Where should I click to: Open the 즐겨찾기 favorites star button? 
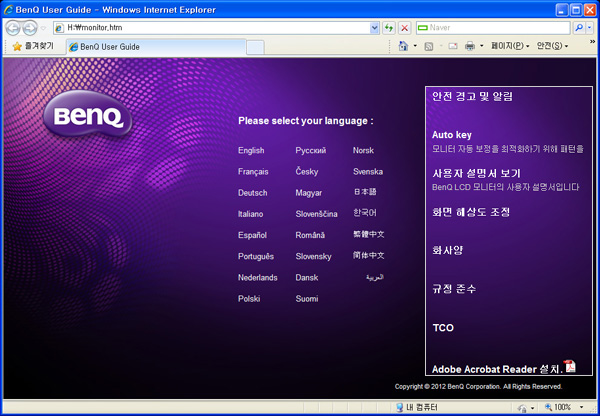pos(33,46)
